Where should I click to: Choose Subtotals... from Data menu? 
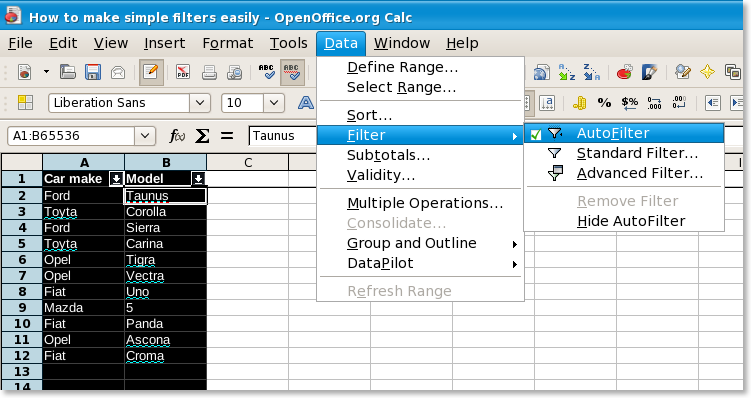[x=420, y=155]
